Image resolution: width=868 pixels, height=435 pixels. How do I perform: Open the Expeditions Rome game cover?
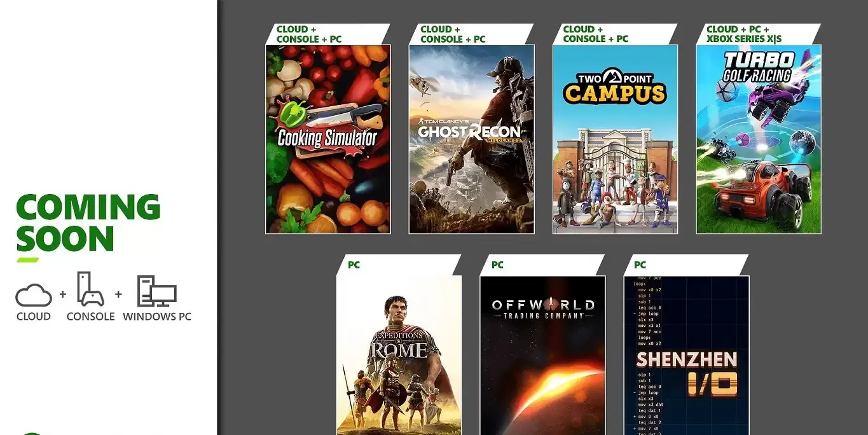(x=399, y=356)
